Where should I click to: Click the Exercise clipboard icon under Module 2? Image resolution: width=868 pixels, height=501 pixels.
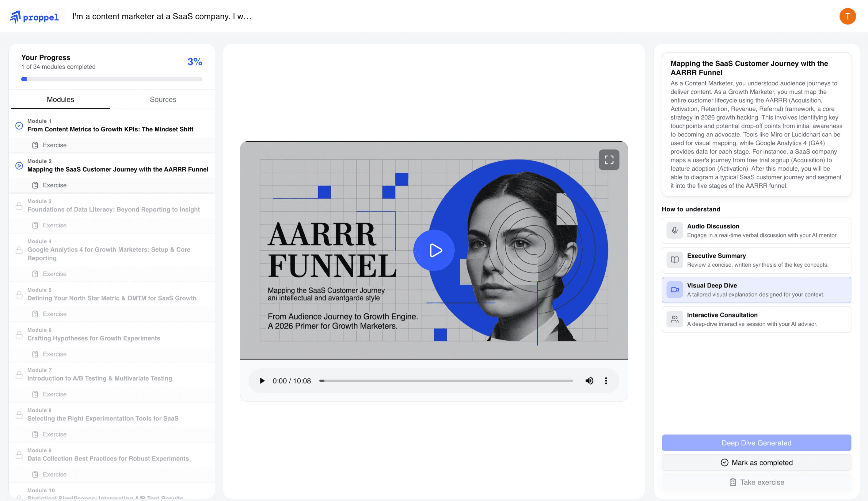tap(35, 185)
